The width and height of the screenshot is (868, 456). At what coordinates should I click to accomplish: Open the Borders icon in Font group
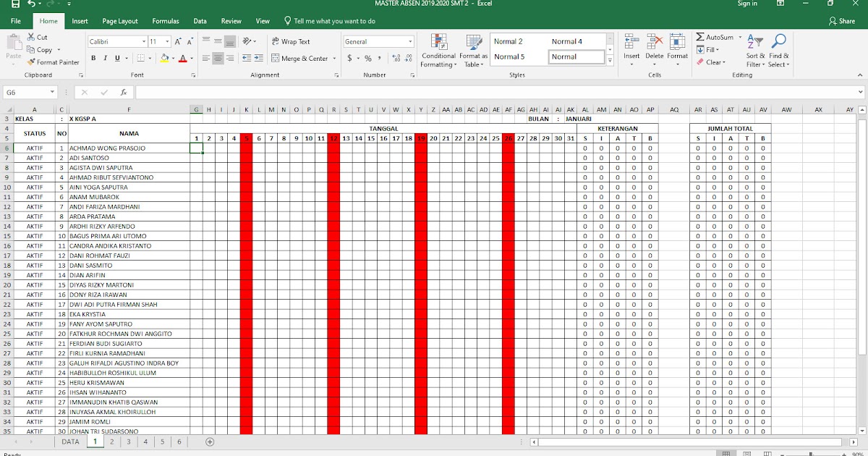click(x=141, y=58)
